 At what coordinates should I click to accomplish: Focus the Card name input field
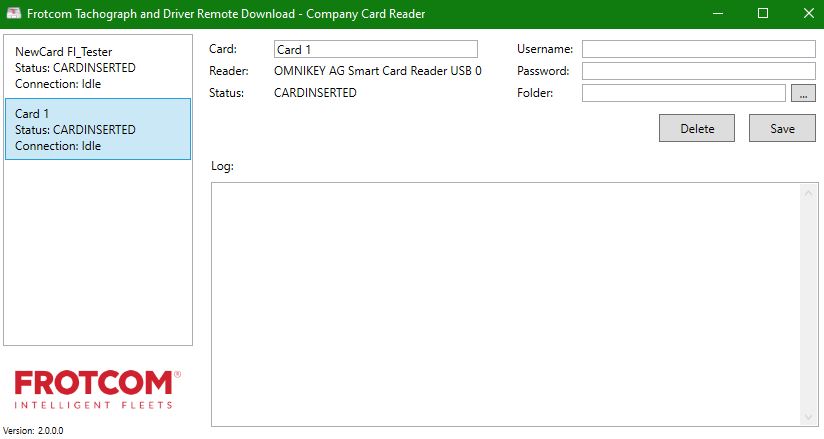tap(375, 49)
